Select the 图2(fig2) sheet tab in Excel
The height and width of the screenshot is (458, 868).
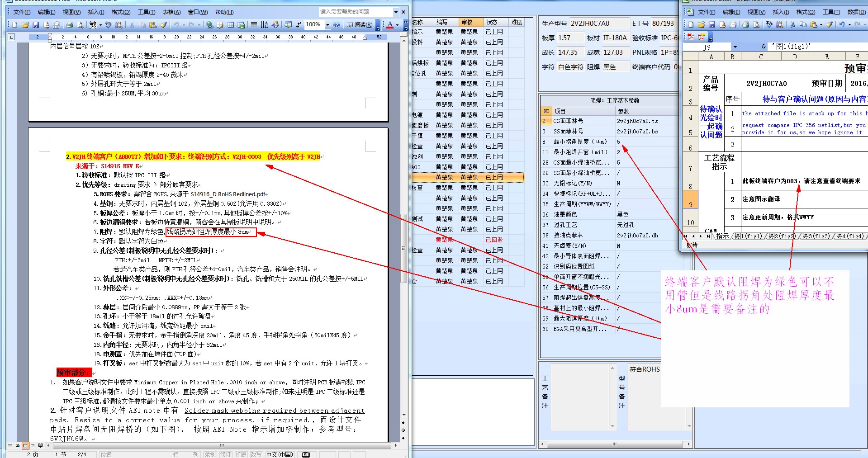click(x=782, y=236)
